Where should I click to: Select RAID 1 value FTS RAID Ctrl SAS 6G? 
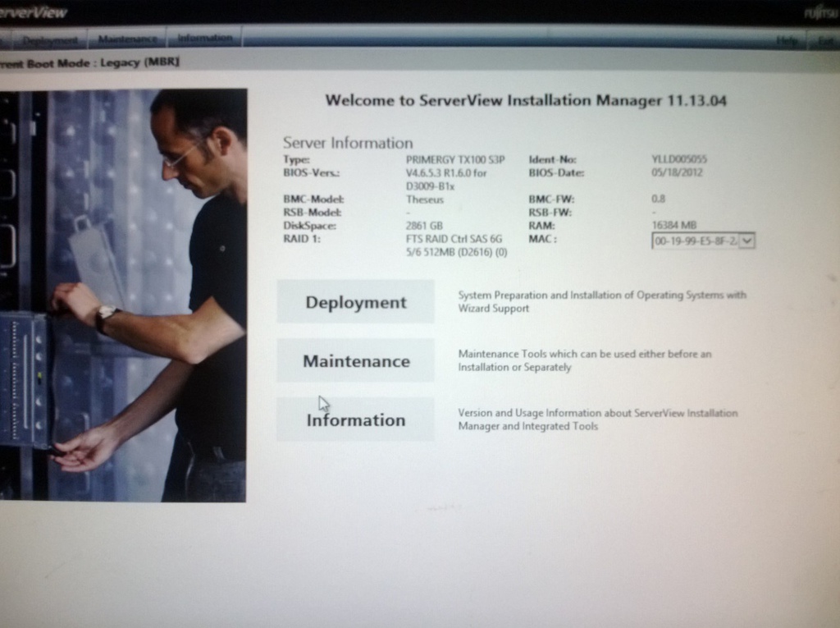(x=456, y=245)
